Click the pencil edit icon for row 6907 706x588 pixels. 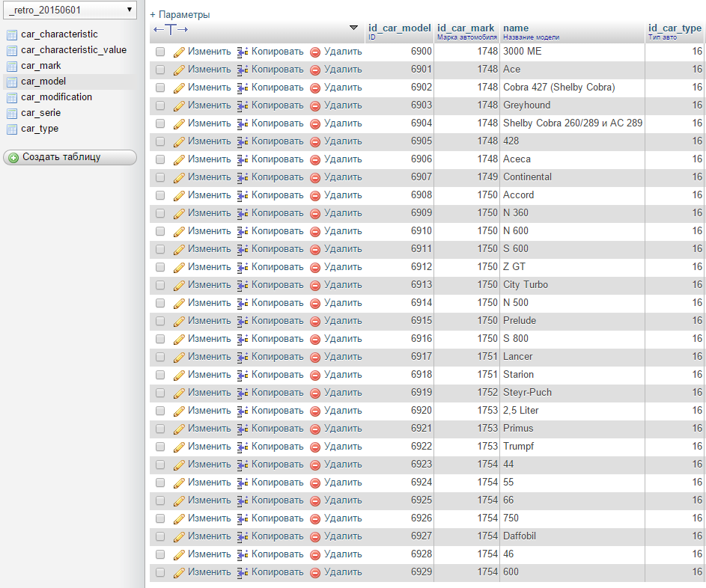point(179,178)
